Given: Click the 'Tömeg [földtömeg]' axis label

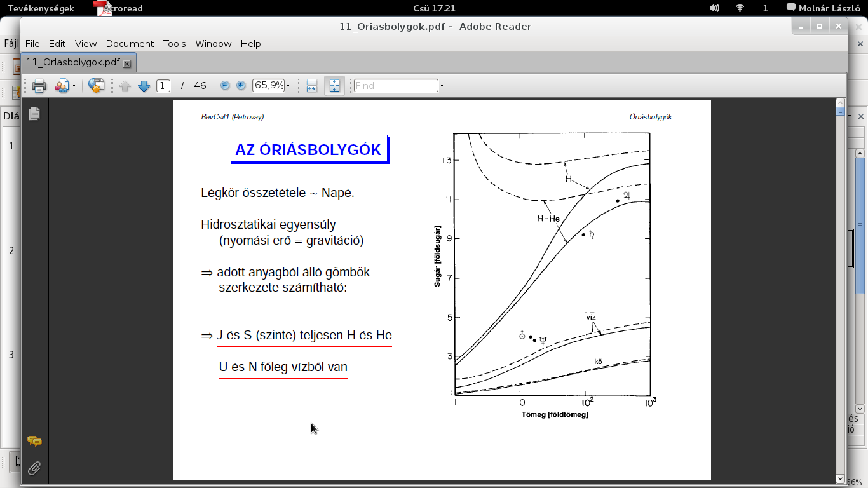Looking at the screenshot, I should (555, 415).
